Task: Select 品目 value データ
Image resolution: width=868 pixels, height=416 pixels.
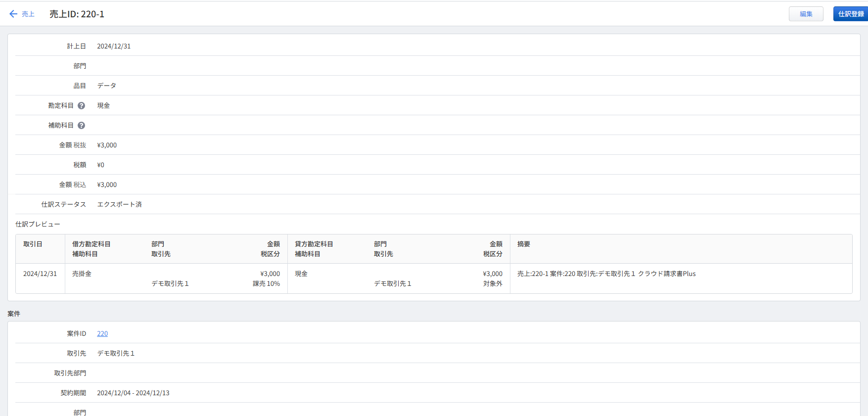Action: coord(107,86)
